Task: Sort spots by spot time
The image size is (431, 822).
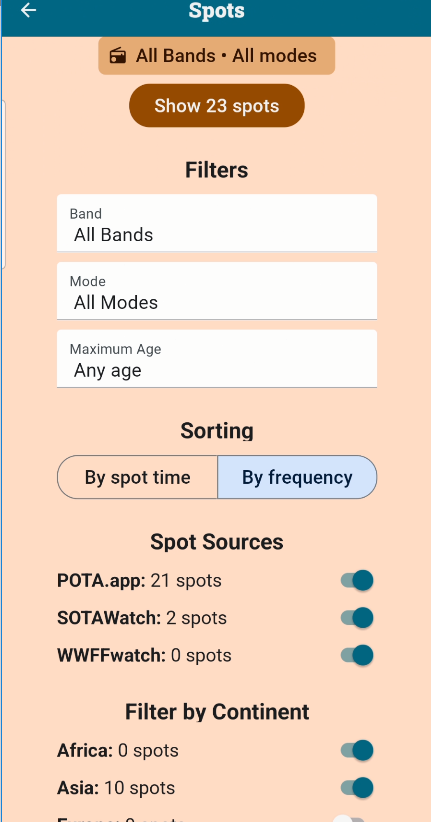Action: click(x=137, y=477)
